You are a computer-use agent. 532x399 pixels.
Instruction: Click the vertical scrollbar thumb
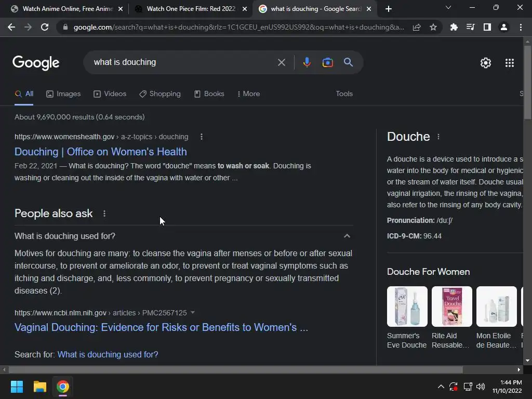click(527, 83)
